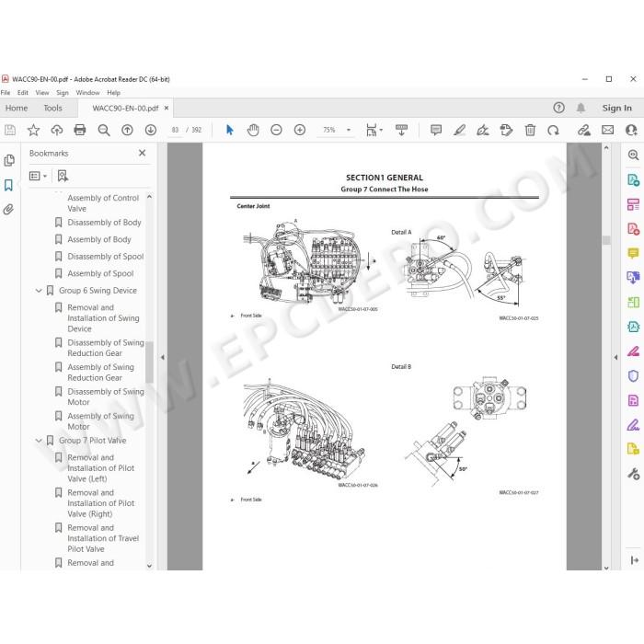The width and height of the screenshot is (644, 644).
Task: Open the Window menu
Action: (x=87, y=93)
